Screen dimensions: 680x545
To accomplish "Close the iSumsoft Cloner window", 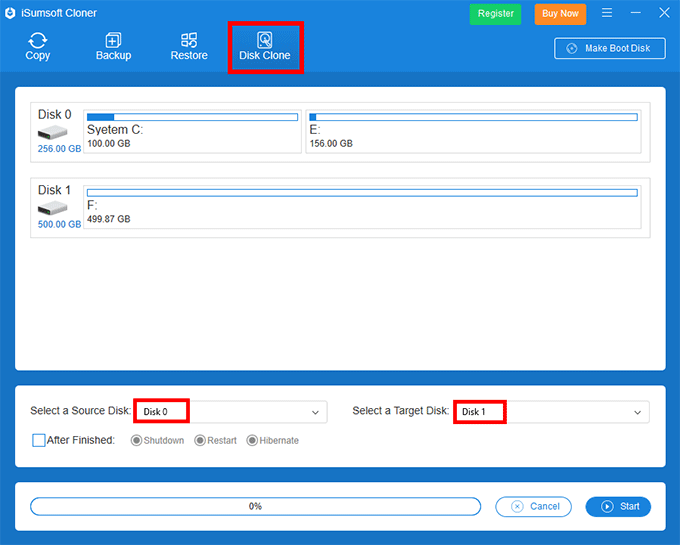I will coord(664,13).
